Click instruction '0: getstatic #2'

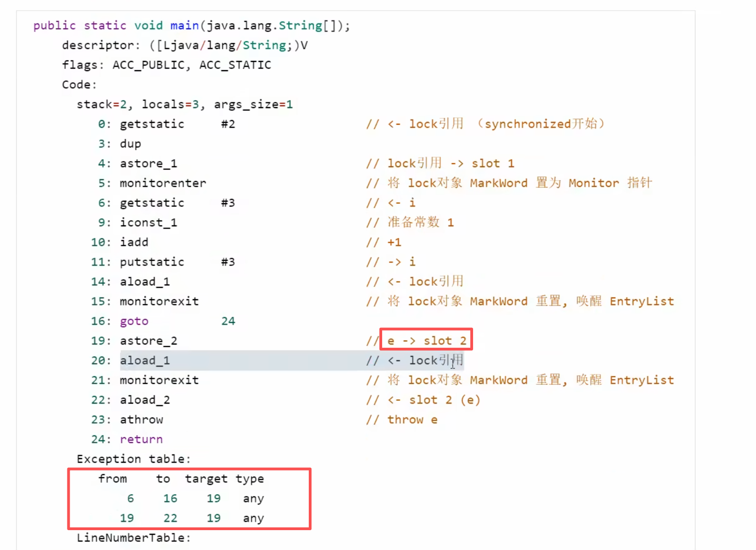166,124
